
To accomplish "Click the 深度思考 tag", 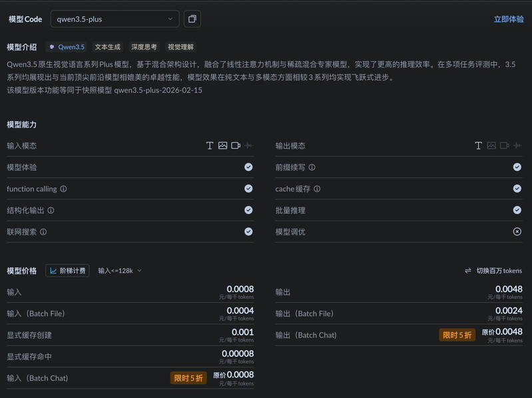I will point(144,47).
